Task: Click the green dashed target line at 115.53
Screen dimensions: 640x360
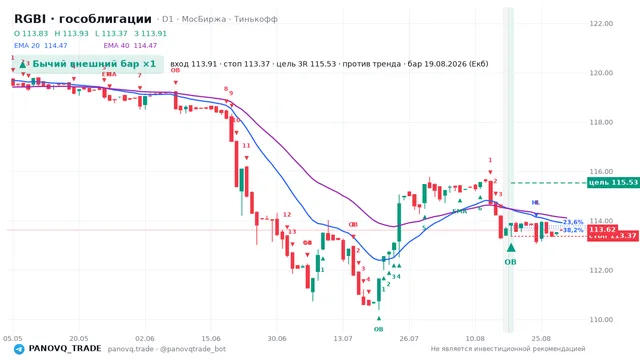Action: pyautogui.click(x=548, y=183)
